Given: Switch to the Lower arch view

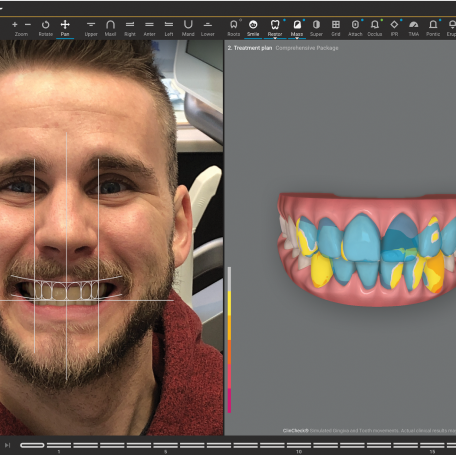Looking at the screenshot, I should pyautogui.click(x=208, y=28).
